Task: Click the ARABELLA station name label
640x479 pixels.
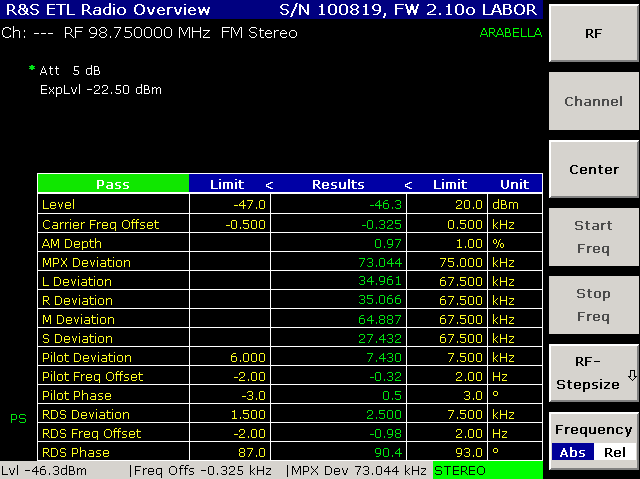Action: [x=510, y=32]
